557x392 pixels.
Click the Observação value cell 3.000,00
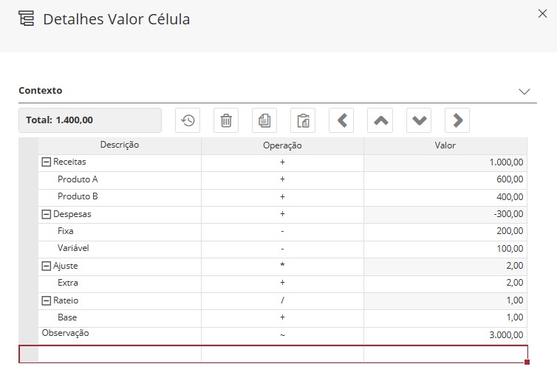coord(445,335)
